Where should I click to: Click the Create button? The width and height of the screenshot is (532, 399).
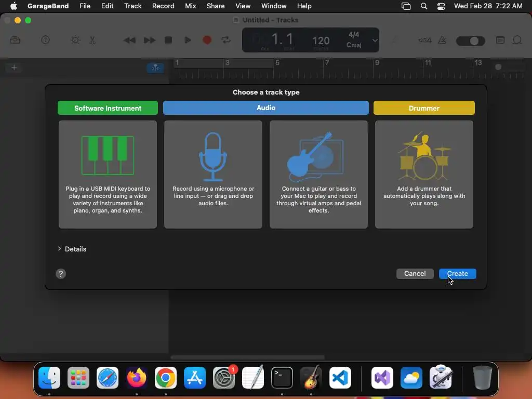point(457,273)
